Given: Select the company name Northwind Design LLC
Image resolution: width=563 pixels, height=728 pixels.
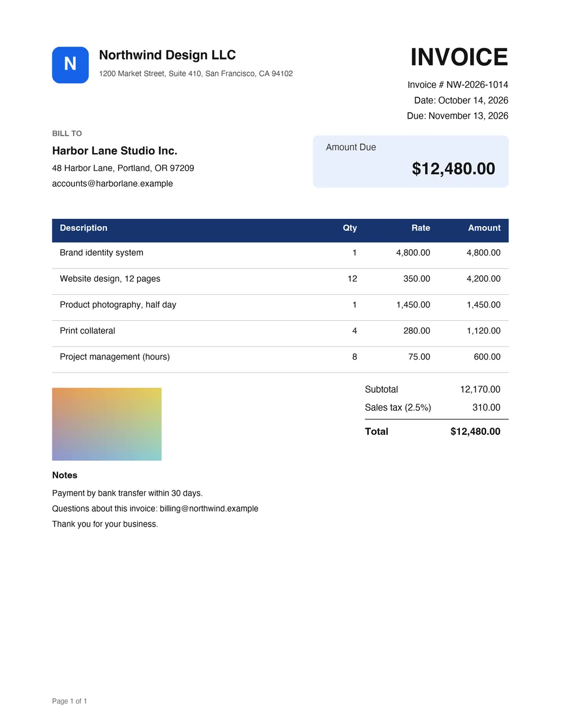Looking at the screenshot, I should (167, 55).
